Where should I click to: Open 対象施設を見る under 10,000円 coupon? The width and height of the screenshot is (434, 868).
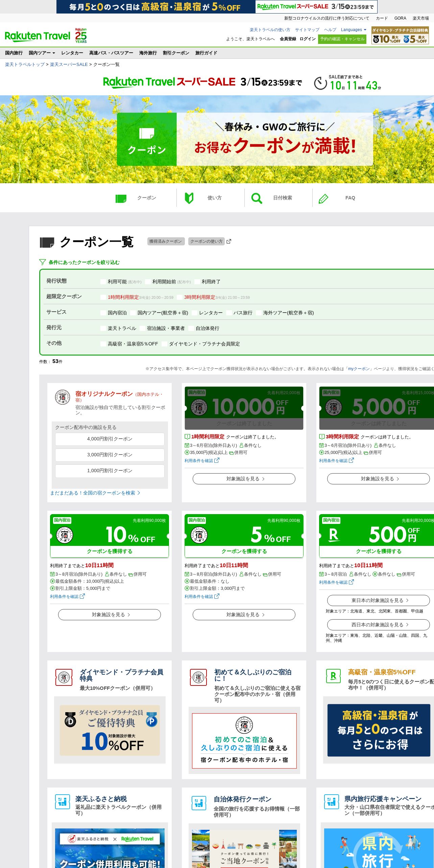point(244,479)
